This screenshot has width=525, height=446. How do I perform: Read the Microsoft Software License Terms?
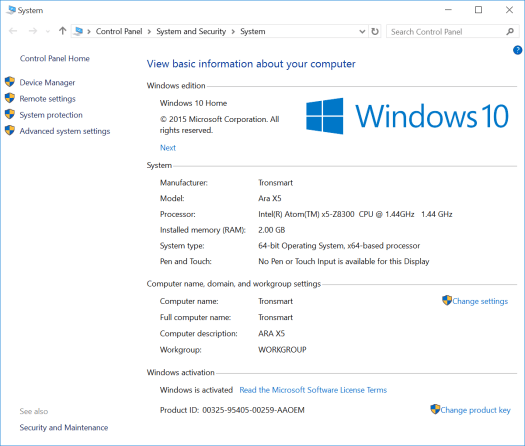coord(313,390)
